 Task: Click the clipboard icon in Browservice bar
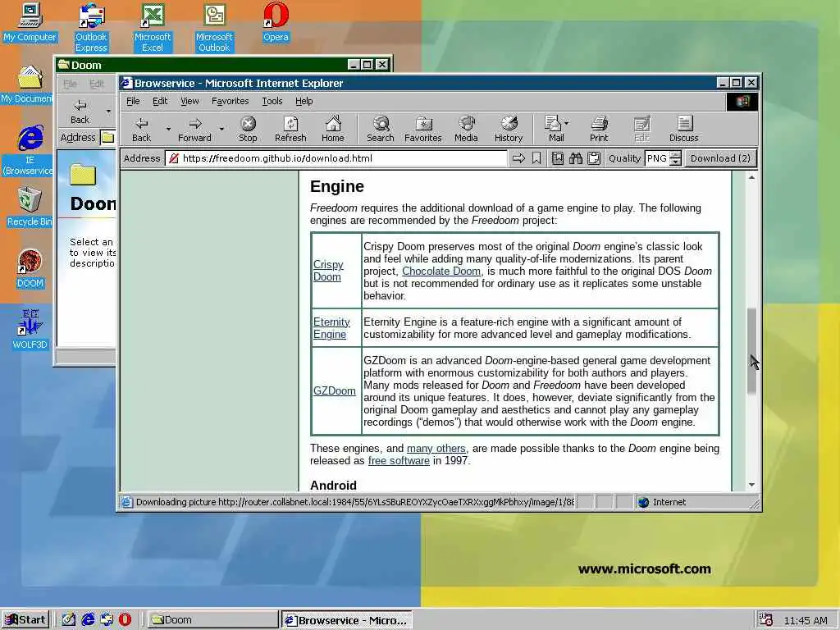(594, 158)
